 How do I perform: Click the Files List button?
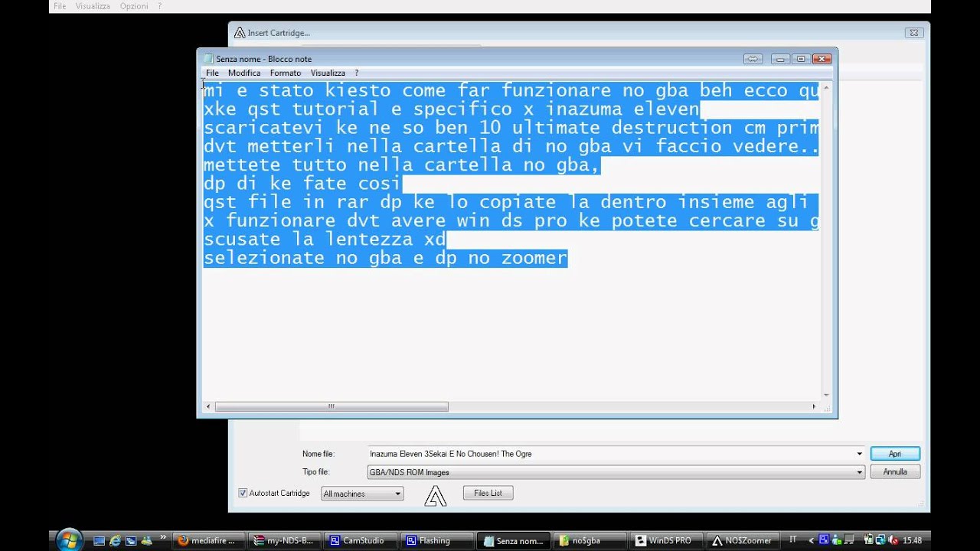pyautogui.click(x=488, y=493)
